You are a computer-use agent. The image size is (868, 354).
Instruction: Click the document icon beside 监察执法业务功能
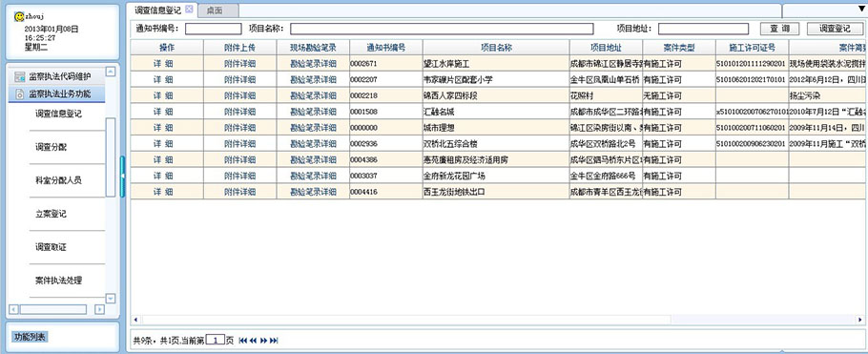tap(19, 94)
